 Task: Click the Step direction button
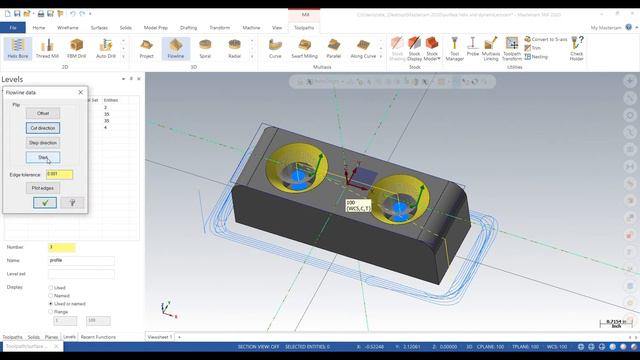(43, 143)
